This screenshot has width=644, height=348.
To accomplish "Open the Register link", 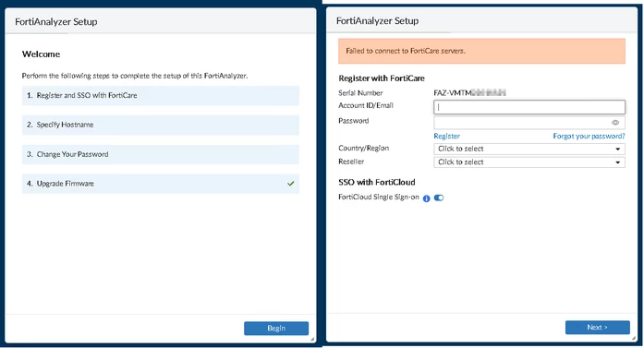I will pos(447,136).
